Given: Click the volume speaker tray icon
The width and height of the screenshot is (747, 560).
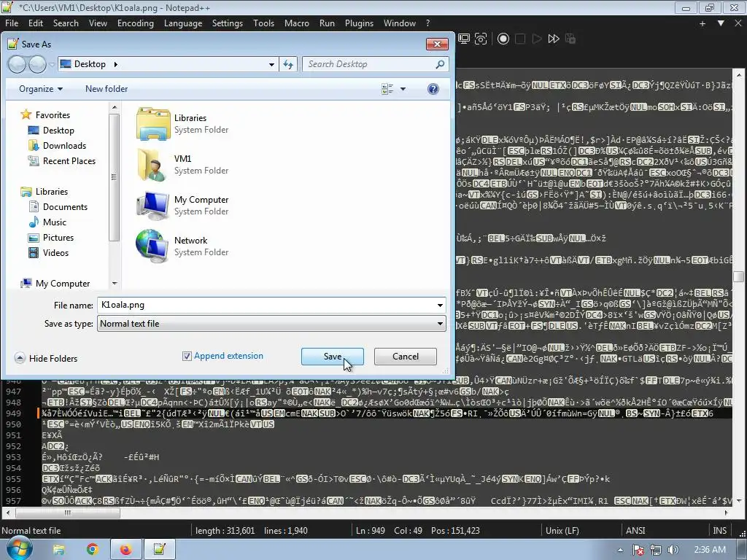Looking at the screenshot, I should pyautogui.click(x=673, y=550).
